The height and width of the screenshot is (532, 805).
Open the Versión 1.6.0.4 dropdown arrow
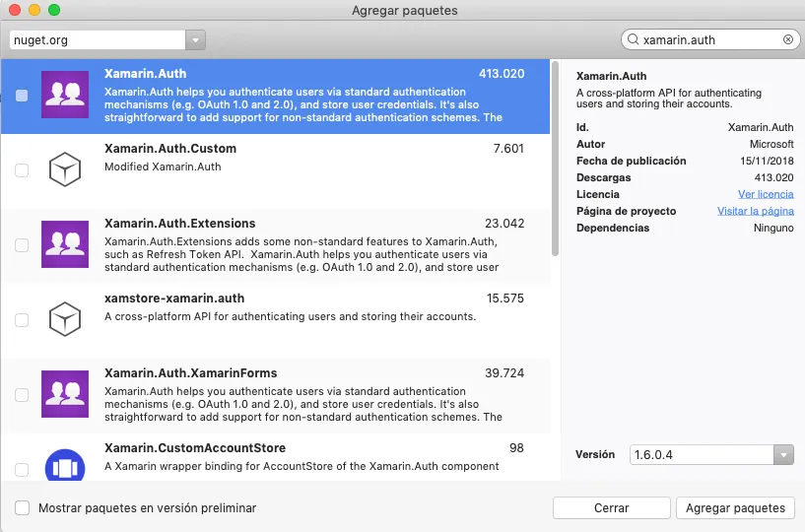[x=783, y=455]
